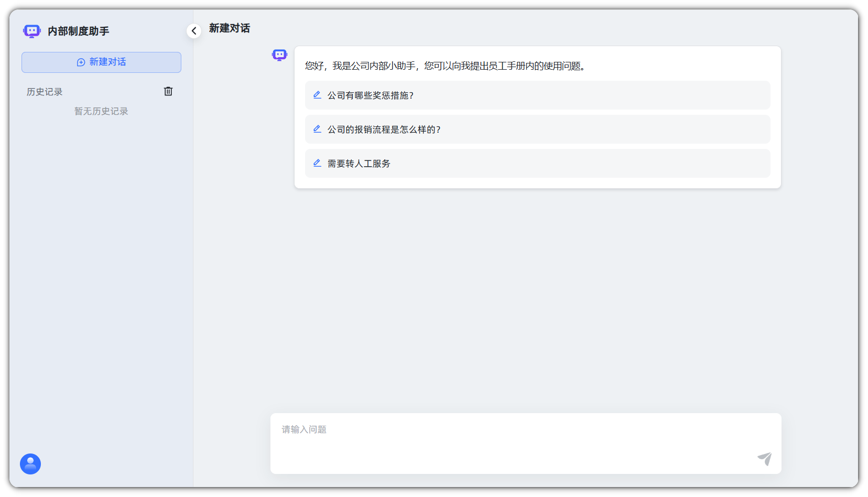The height and width of the screenshot is (497, 868).
Task: Send message with the paper plane icon
Action: [765, 459]
